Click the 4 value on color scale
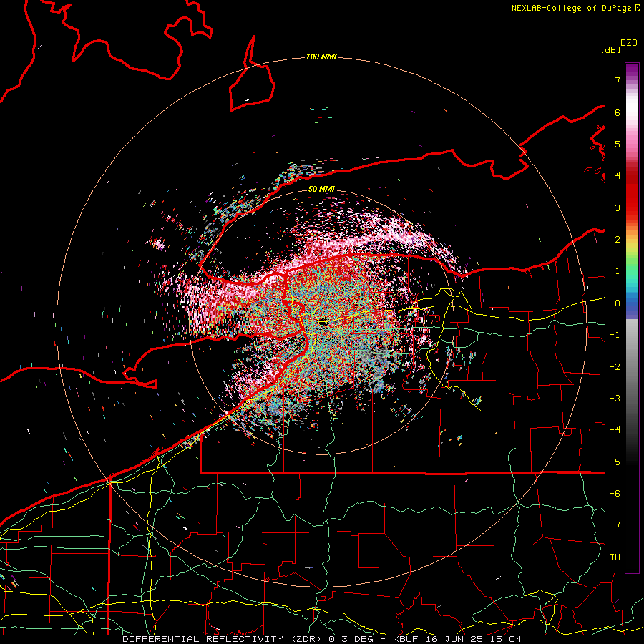The width and height of the screenshot is (644, 644). (x=618, y=176)
